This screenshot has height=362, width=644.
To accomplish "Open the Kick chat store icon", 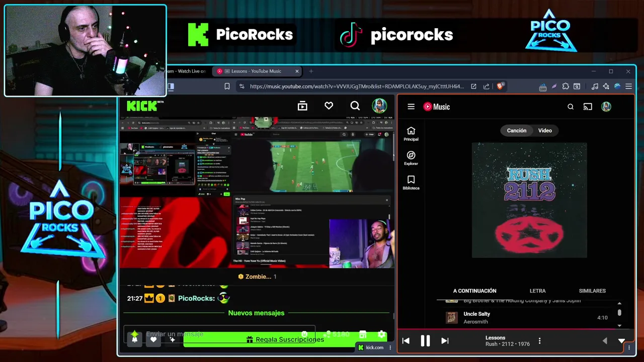I will pos(363,334).
